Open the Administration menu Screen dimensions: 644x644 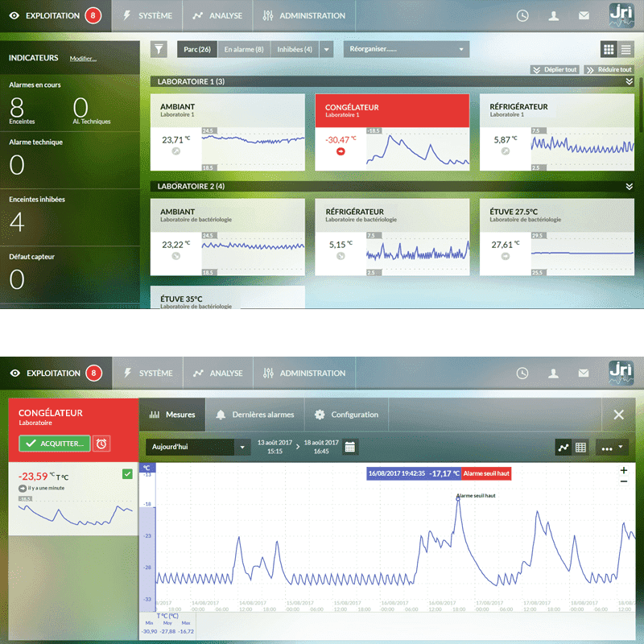point(304,15)
